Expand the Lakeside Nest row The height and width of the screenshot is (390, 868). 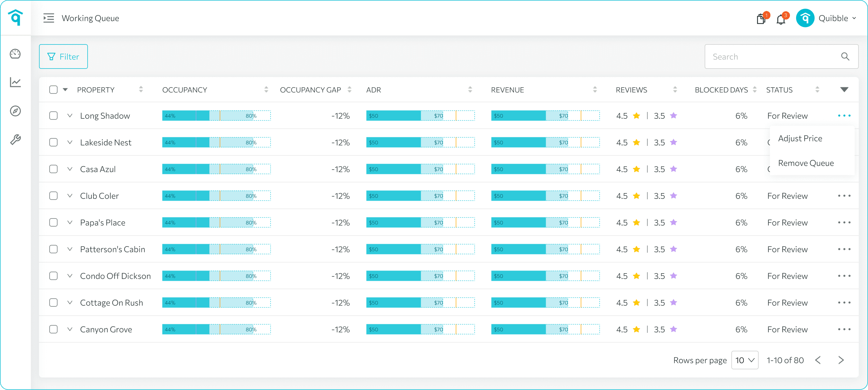70,142
